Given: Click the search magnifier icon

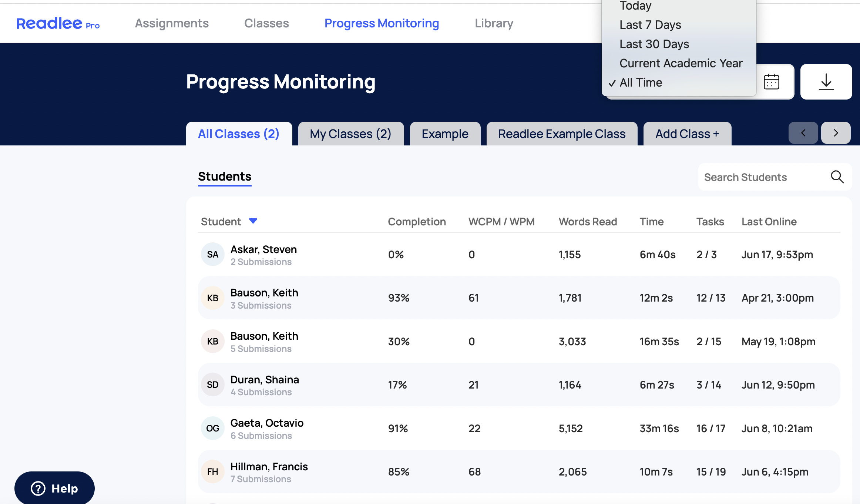Looking at the screenshot, I should pyautogui.click(x=837, y=177).
